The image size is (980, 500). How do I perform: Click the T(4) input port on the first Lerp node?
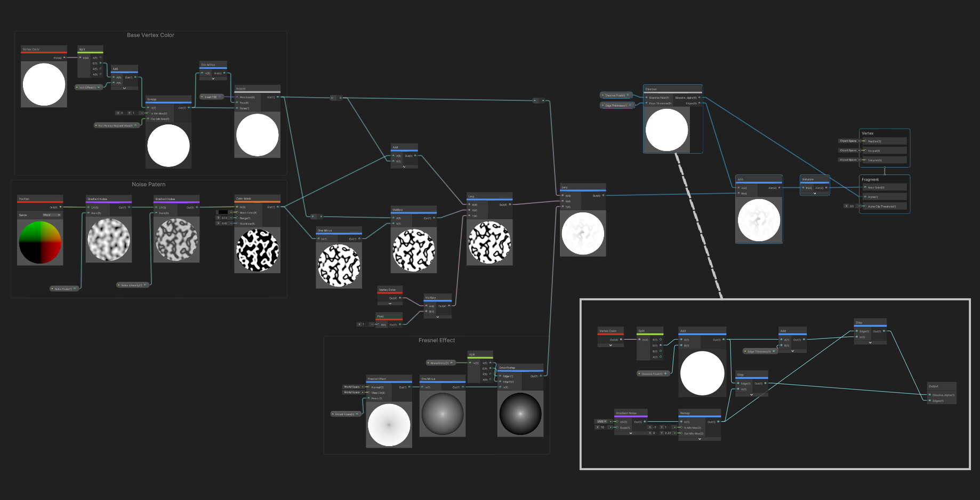coord(468,216)
